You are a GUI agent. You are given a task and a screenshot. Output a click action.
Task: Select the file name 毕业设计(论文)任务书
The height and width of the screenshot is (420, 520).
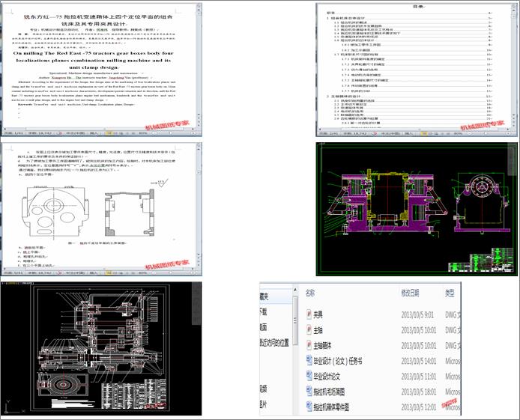[338, 361]
